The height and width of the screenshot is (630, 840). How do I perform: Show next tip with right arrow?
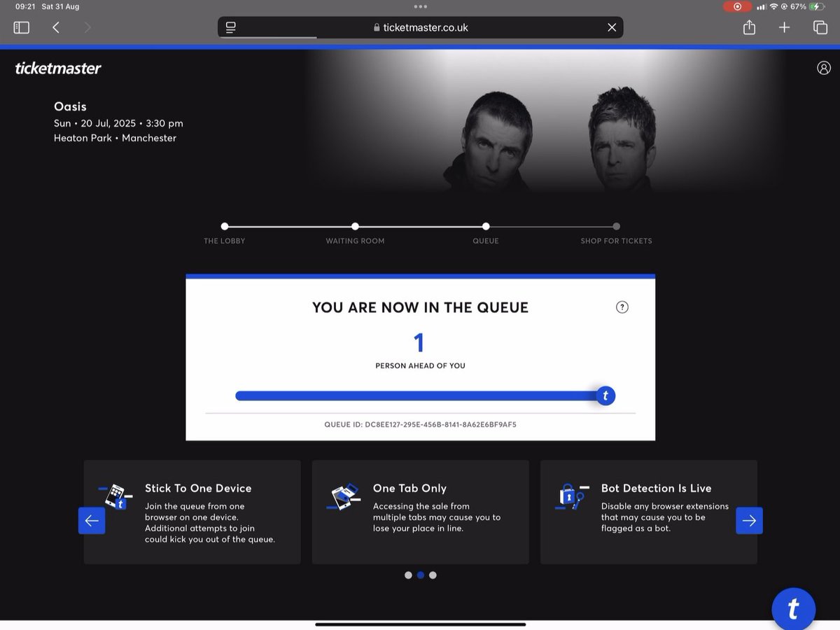coord(749,521)
